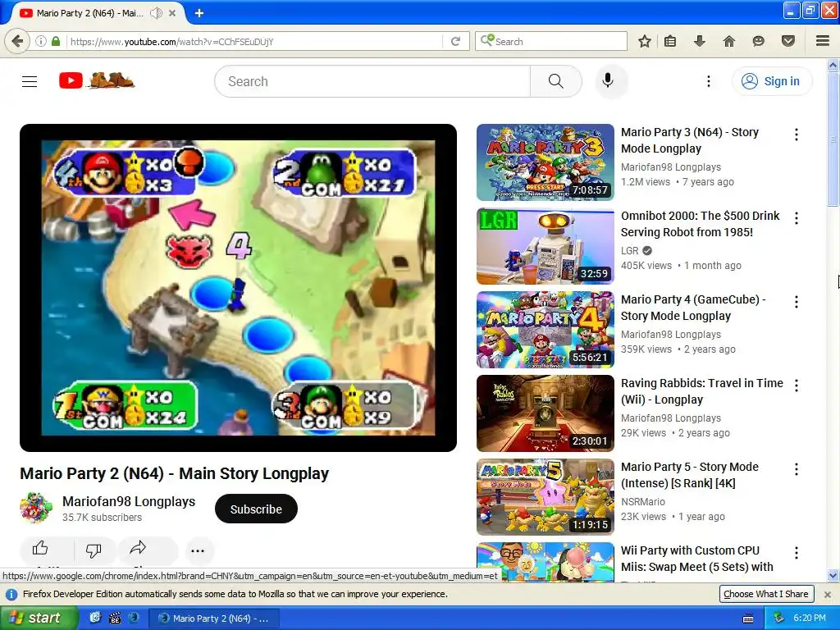This screenshot has height=630, width=840.
Task: Open Omnibot 2000 video title link
Action: point(701,224)
